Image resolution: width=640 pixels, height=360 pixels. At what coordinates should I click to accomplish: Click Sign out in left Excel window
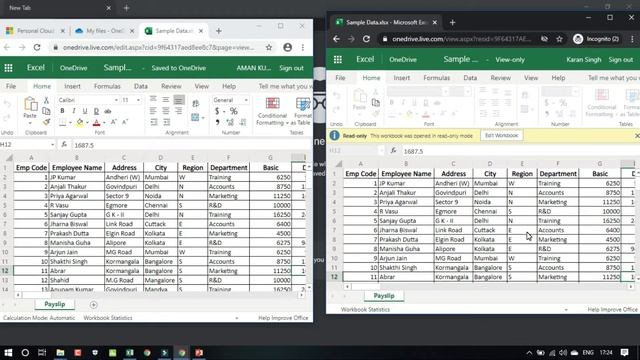click(x=291, y=68)
